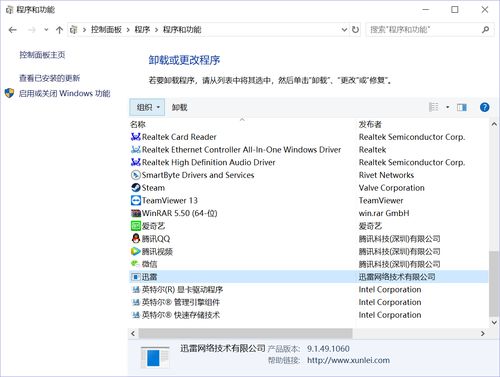
Task: Select the SmartByte Drivers and Services text
Action: pyautogui.click(x=198, y=175)
